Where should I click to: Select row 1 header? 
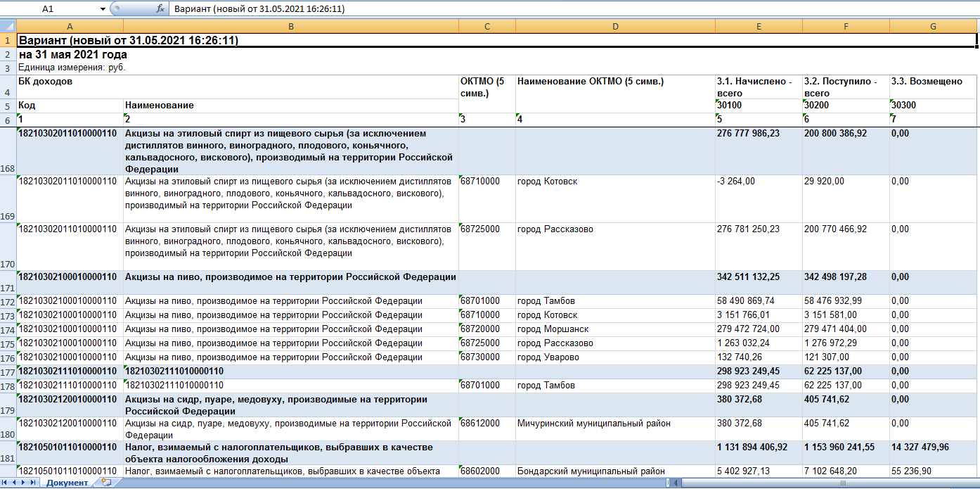8,40
